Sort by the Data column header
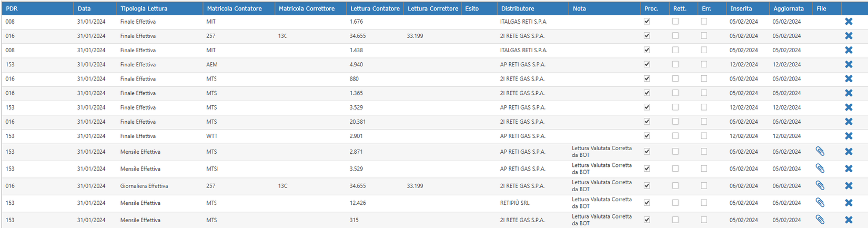868x228 pixels. tap(84, 8)
